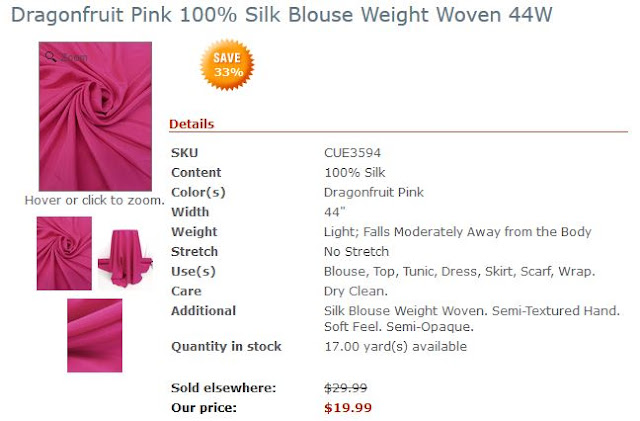Open the main pink swirl fabric image
This screenshot has height=421, width=640.
coord(95,116)
